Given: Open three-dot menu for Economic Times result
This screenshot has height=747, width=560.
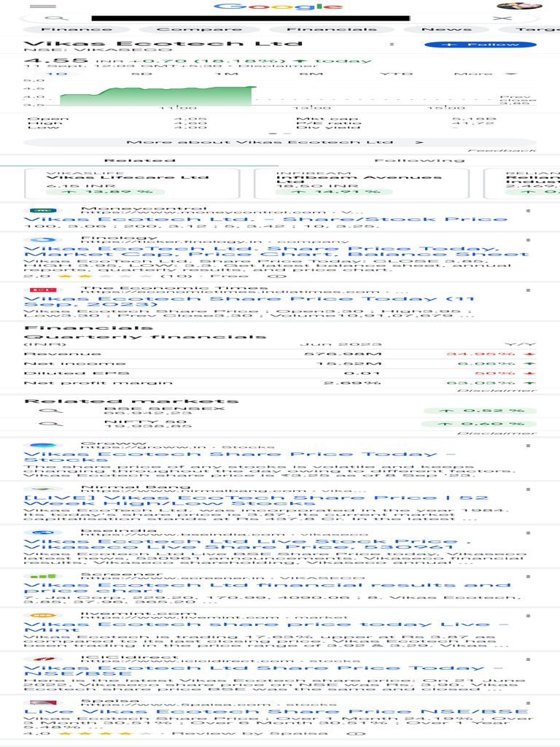Looking at the screenshot, I should (528, 290).
